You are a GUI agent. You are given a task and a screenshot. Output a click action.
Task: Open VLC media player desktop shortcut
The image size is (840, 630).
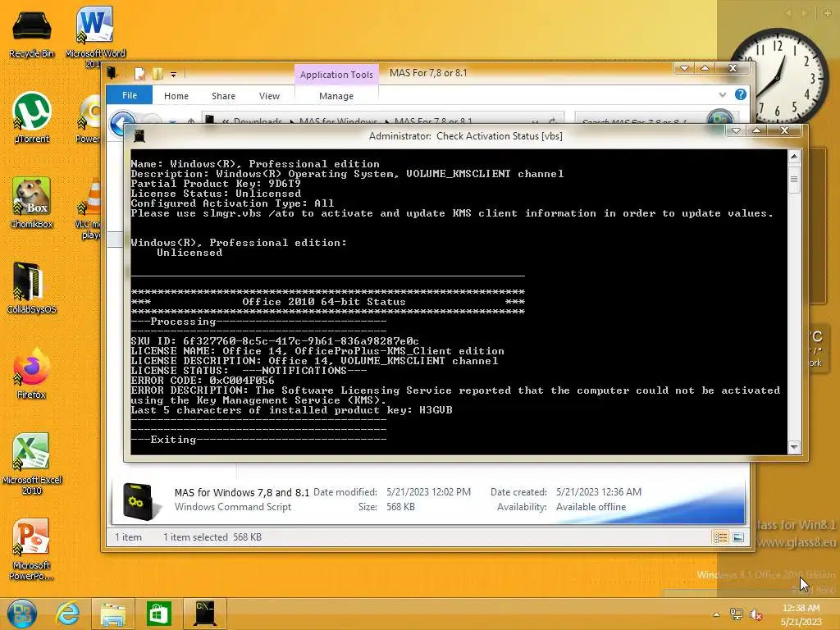tap(90, 208)
